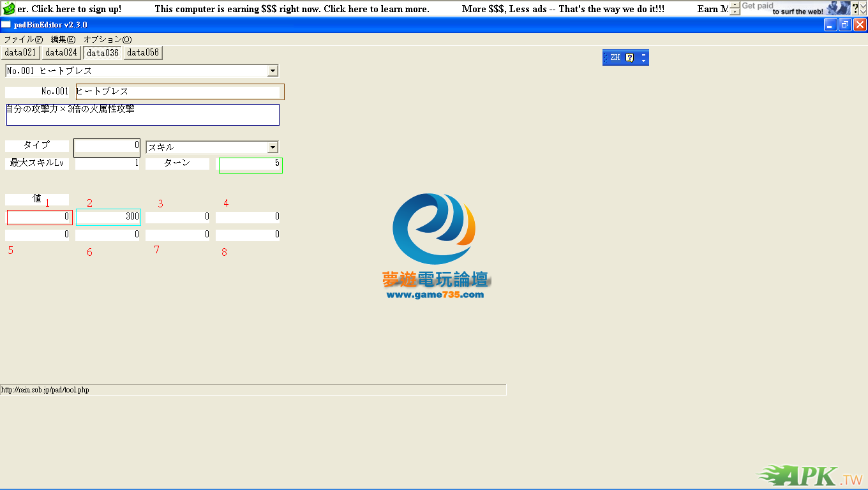Expand the ad bar double-chevron menu

[x=863, y=8]
